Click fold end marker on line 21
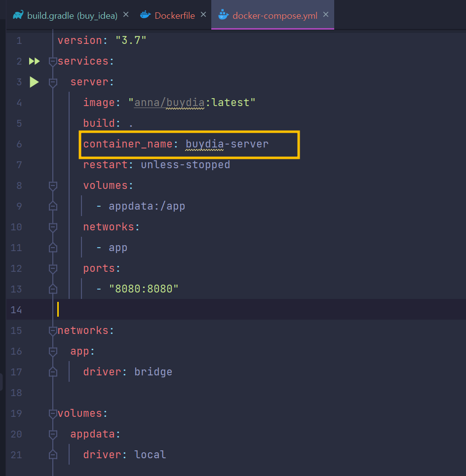Viewport: 466px width, 476px height. click(x=53, y=455)
